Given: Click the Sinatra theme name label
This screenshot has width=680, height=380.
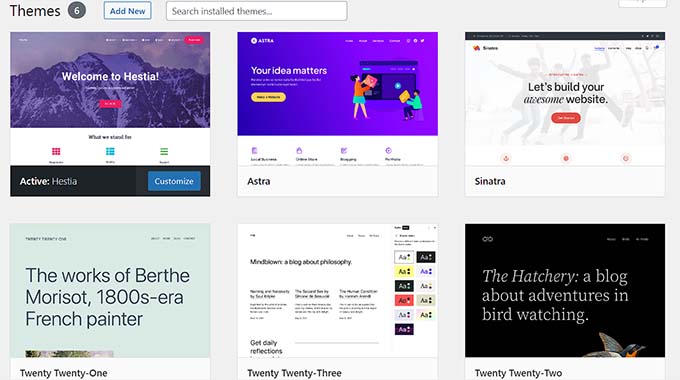Looking at the screenshot, I should point(490,181).
